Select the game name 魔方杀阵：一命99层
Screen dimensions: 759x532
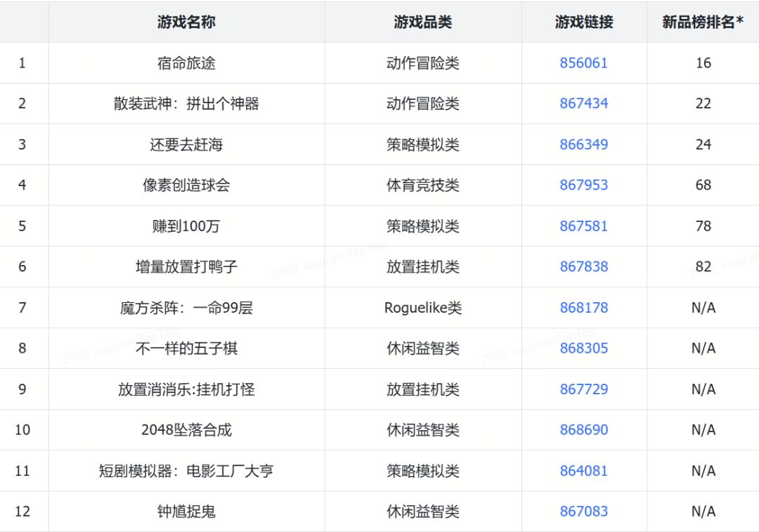pos(186,308)
